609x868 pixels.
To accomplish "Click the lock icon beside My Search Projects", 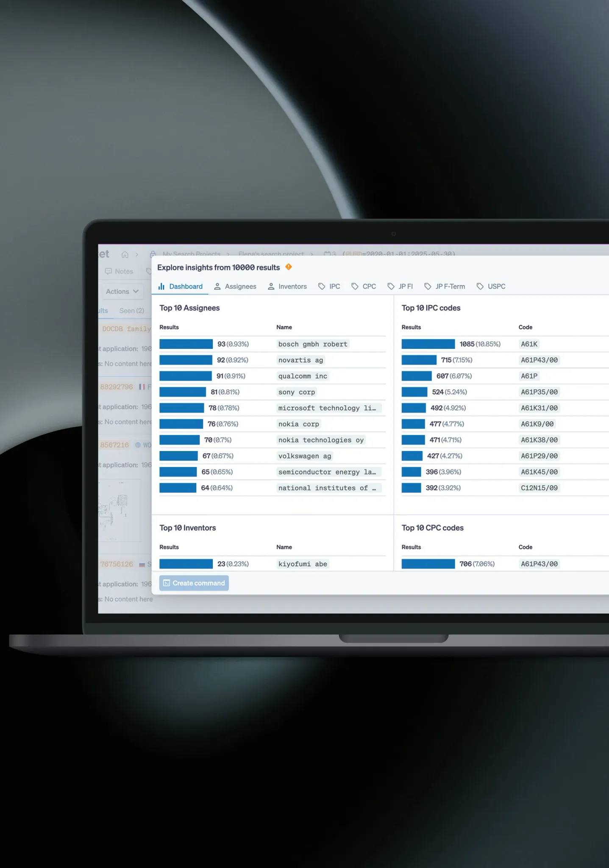I will pyautogui.click(x=153, y=254).
